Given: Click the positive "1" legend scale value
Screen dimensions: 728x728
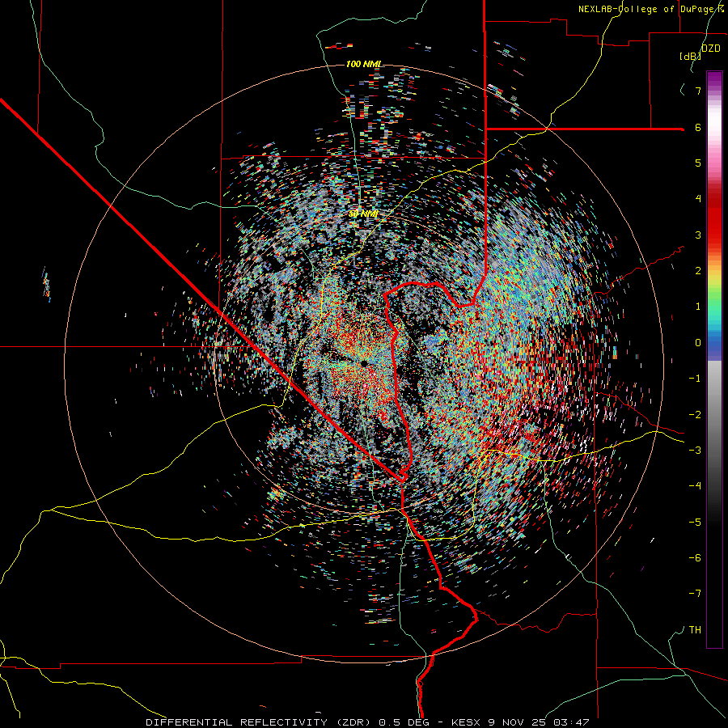Looking at the screenshot, I should pyautogui.click(x=698, y=307).
